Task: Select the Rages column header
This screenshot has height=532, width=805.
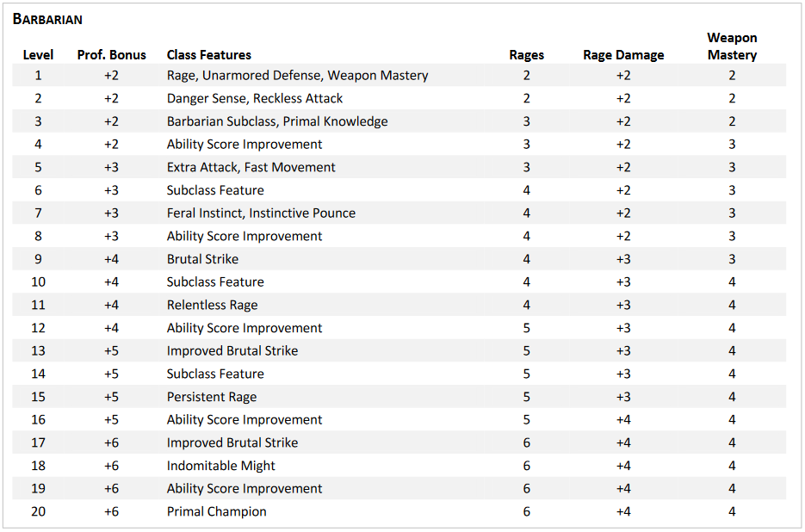Action: [526, 55]
